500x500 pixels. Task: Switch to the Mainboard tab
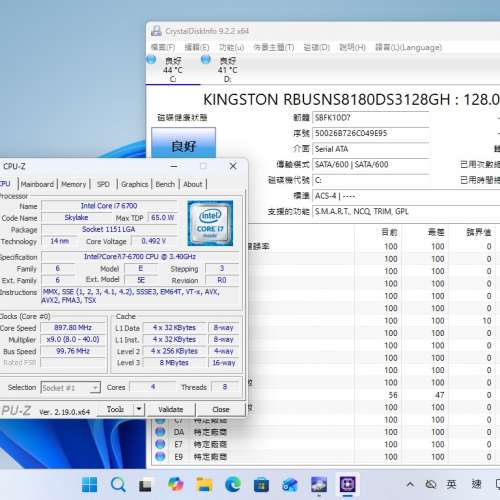click(37, 184)
